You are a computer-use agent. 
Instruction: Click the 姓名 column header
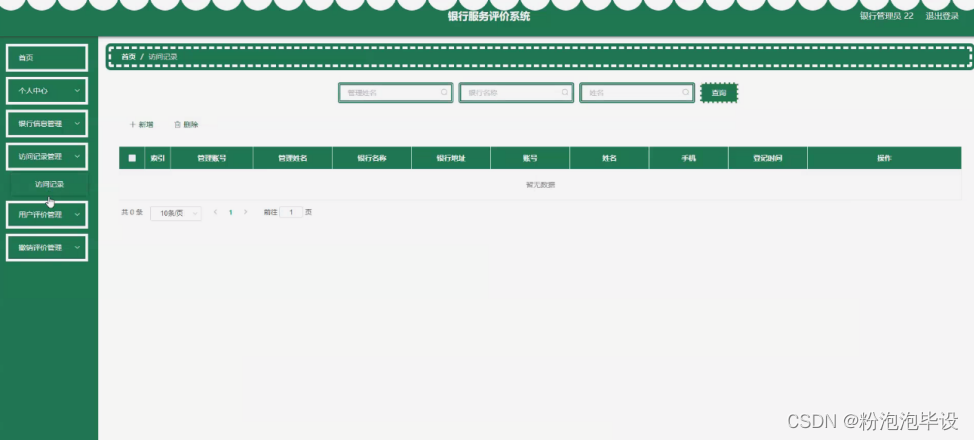click(609, 158)
